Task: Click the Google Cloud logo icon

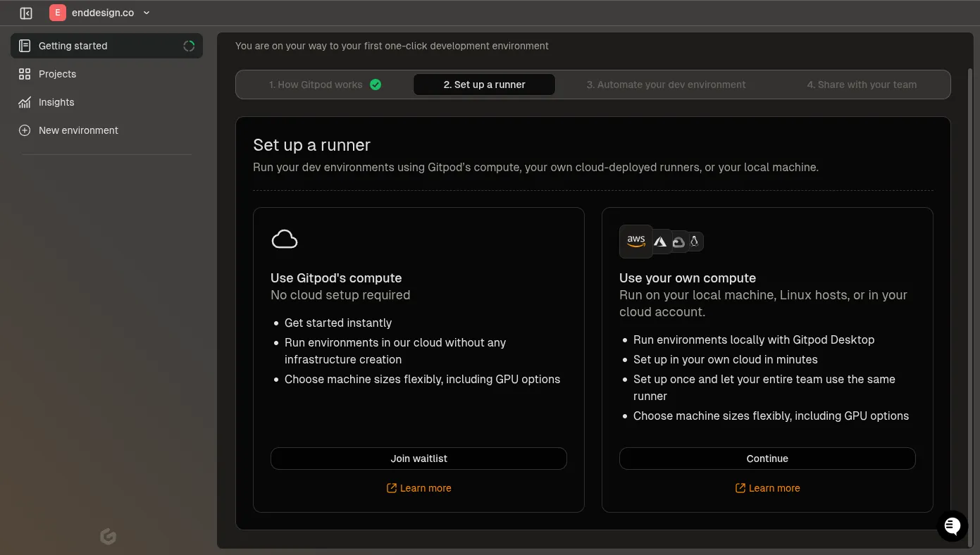Action: point(678,242)
